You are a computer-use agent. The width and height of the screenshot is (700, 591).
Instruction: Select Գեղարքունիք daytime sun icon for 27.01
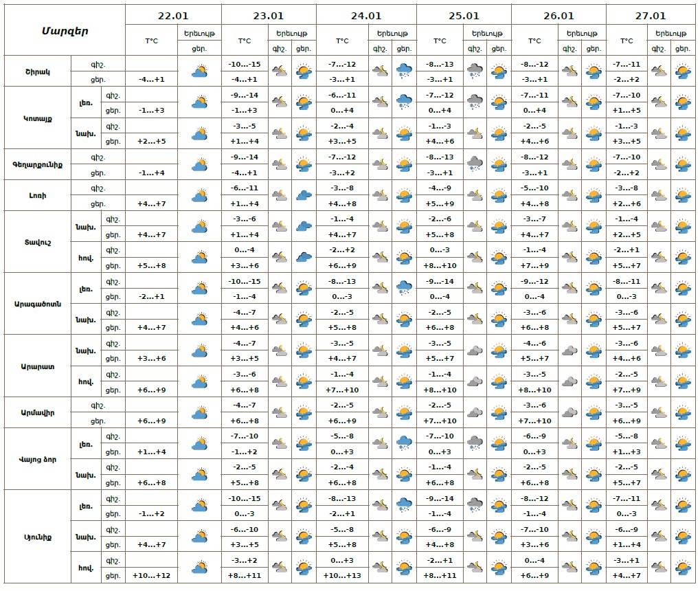682,164
